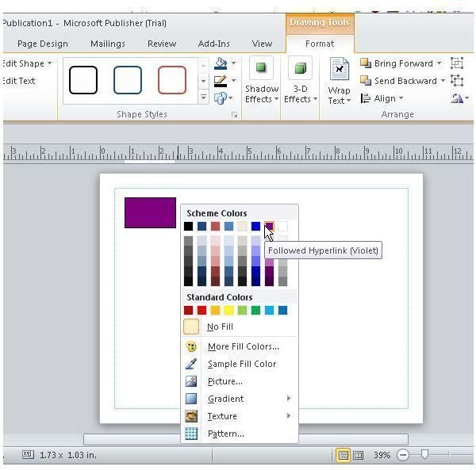Screen dimensions: 476x470
Task: Click the Pattern fill icon
Action: [191, 434]
